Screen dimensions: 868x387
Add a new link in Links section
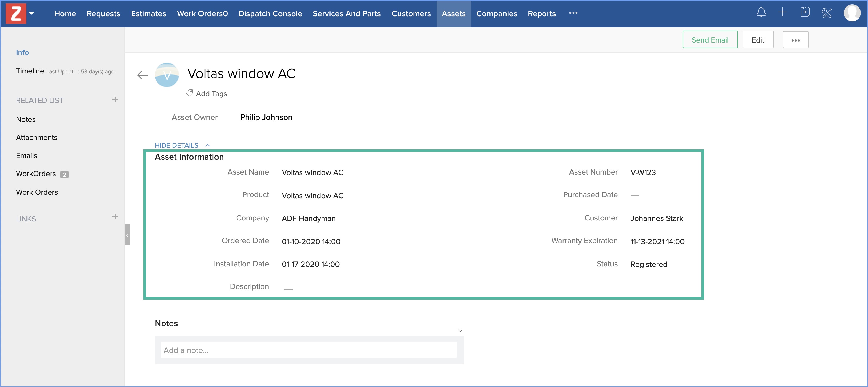point(115,217)
